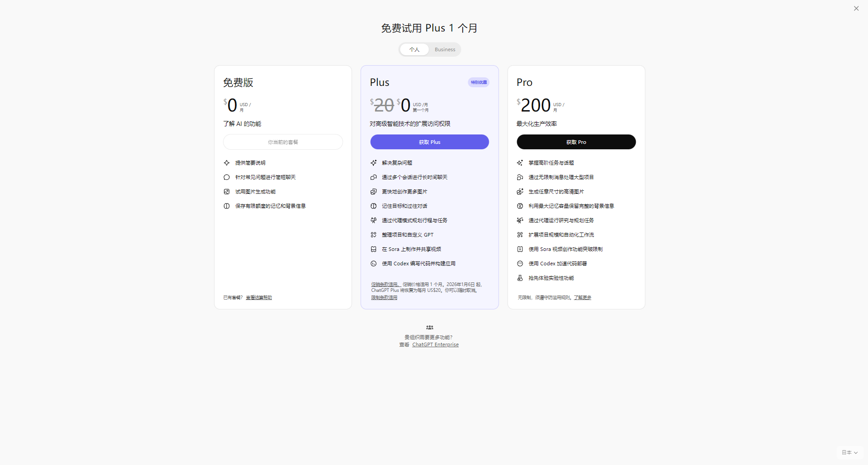Click the agent mode icon in Plus card
This screenshot has width=868, height=465.
pyautogui.click(x=373, y=220)
